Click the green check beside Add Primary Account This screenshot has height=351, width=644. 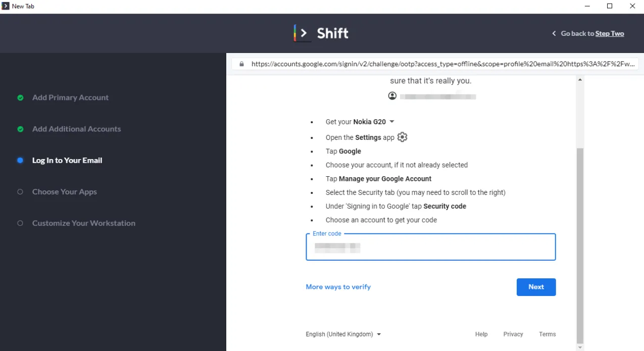point(20,98)
